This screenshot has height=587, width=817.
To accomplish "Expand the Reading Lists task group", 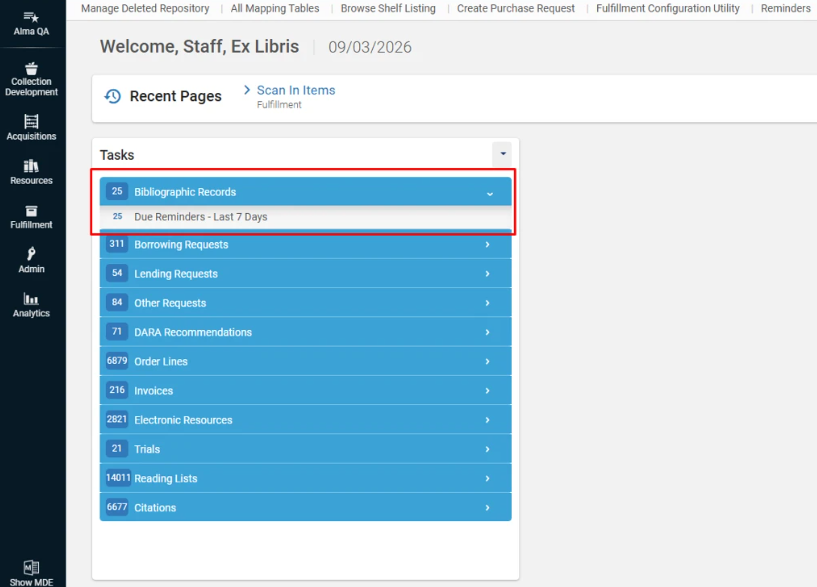I will tap(487, 478).
